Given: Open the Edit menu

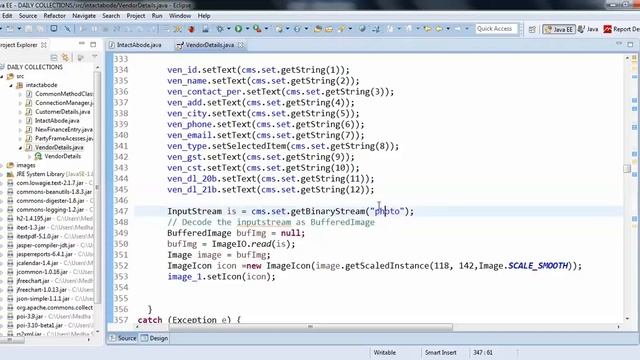Looking at the screenshot, I should click(7, 16).
